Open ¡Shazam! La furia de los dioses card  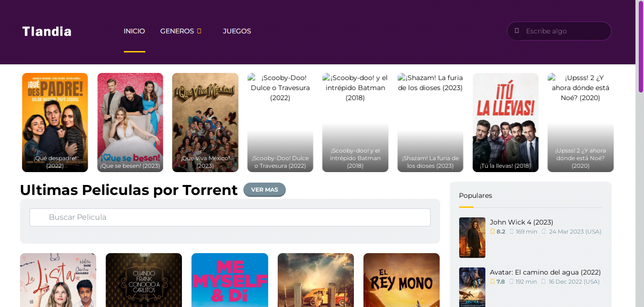(430, 123)
